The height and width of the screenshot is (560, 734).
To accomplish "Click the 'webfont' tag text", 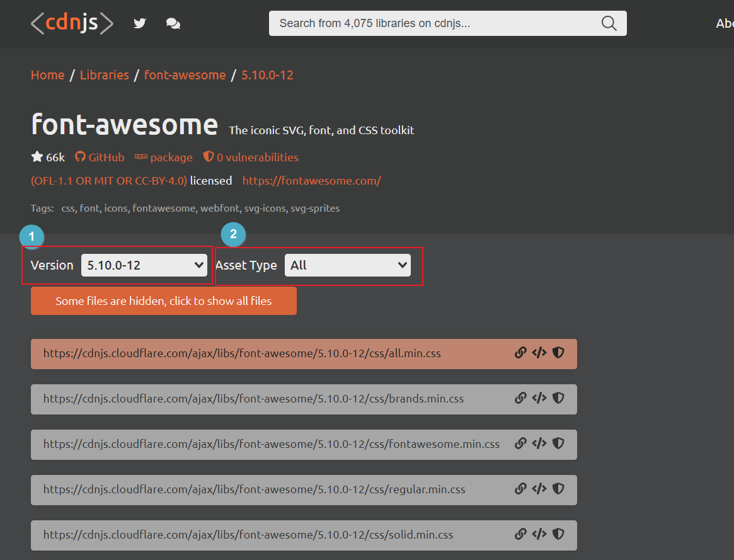I will pyautogui.click(x=220, y=208).
